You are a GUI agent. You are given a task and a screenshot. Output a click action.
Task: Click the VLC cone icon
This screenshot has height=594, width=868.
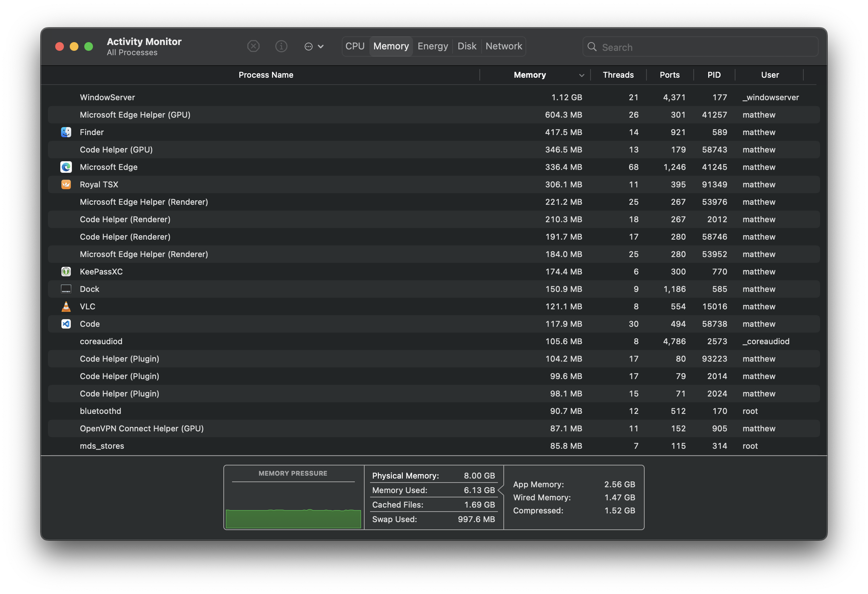pyautogui.click(x=66, y=306)
